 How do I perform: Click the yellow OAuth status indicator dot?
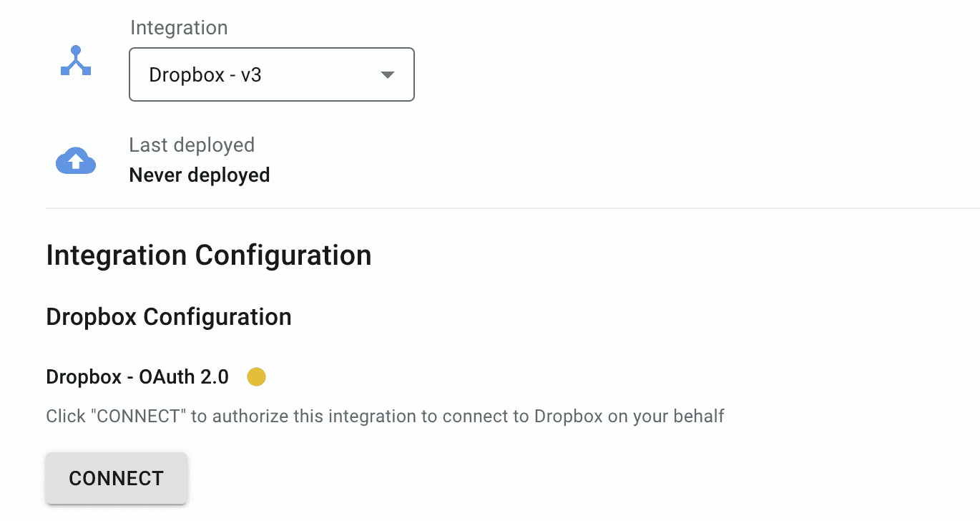tap(256, 376)
